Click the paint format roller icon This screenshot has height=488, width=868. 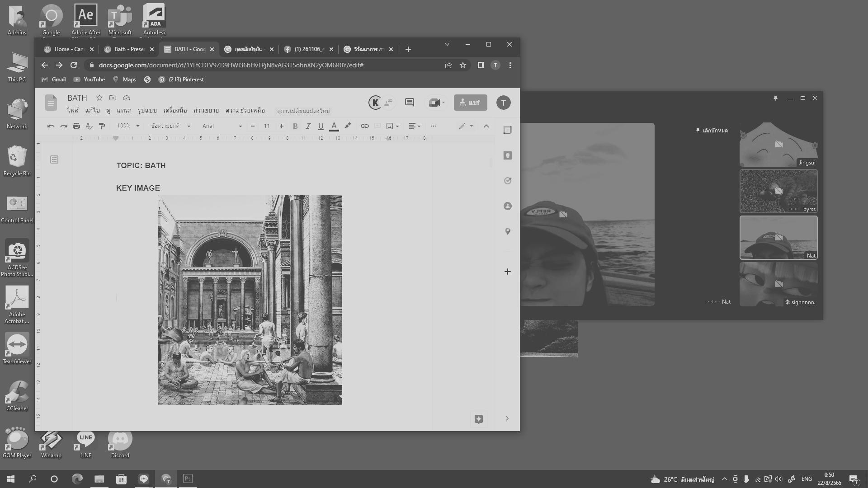tap(102, 126)
